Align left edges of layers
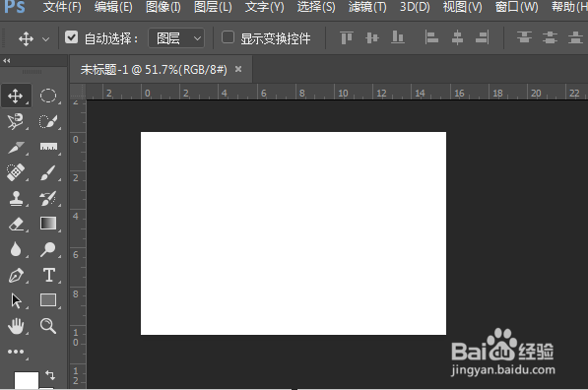Viewport: 588px width, 390px height. pos(431,37)
